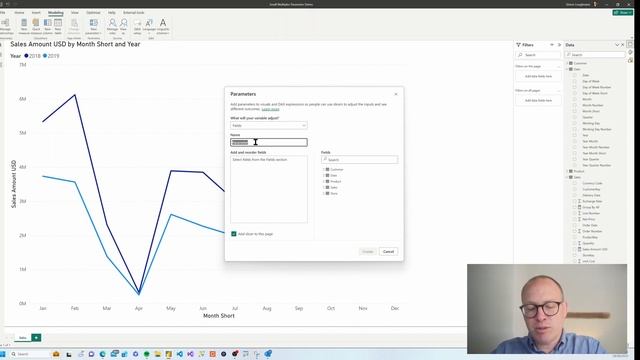Click the Fields search box in dialog
Image resolution: width=640 pixels, height=360 pixels.
click(x=359, y=160)
